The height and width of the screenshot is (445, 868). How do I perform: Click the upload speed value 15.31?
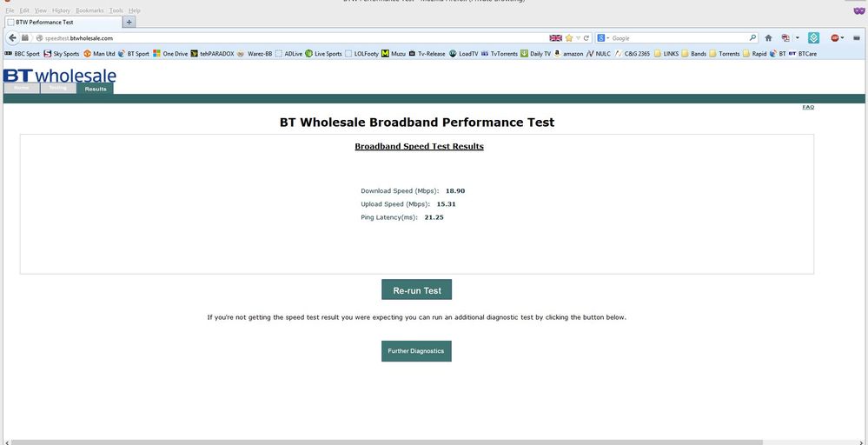point(447,204)
